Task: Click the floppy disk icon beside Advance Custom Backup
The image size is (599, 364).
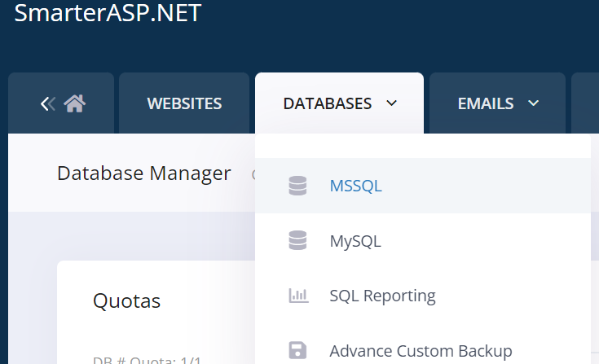Action: 297,350
